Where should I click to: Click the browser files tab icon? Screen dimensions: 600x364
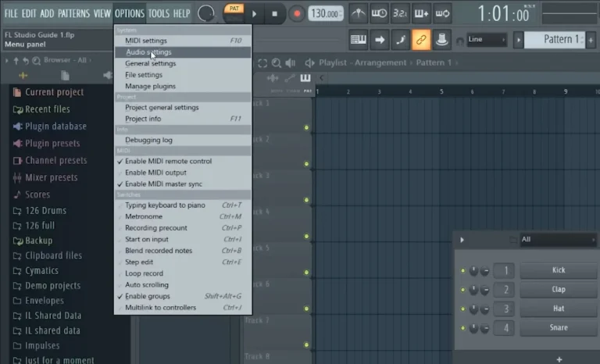pos(65,76)
